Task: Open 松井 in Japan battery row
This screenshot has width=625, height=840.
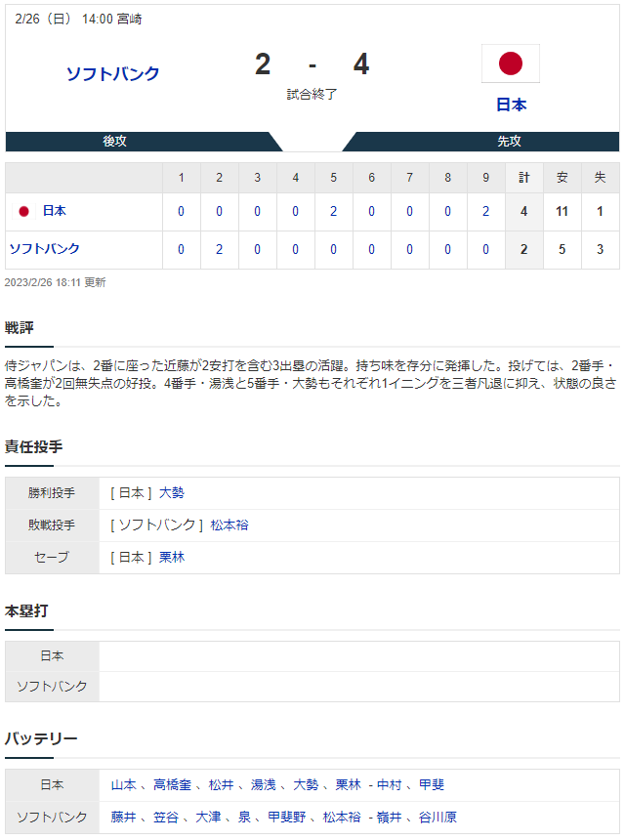Action: (x=221, y=785)
